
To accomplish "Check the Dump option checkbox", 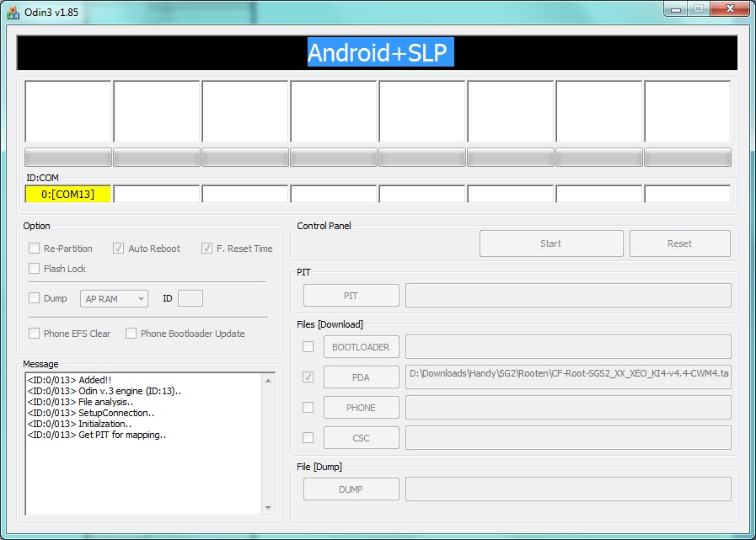I will tap(34, 298).
